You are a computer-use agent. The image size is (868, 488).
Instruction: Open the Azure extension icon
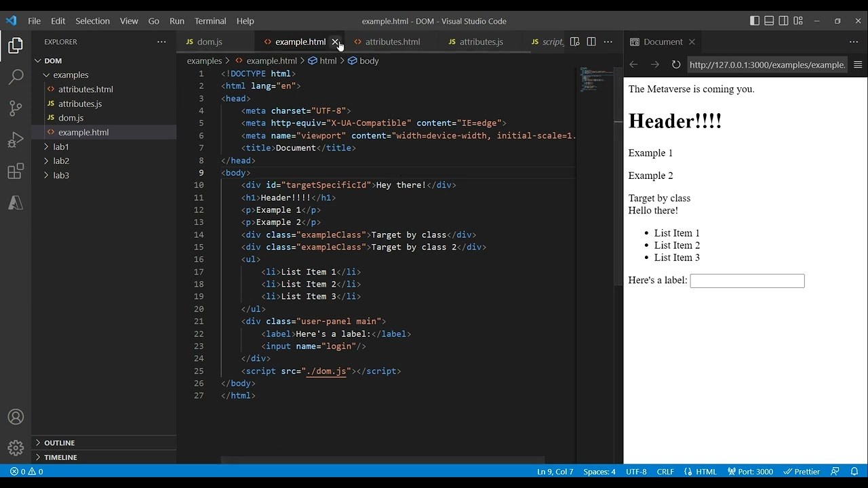16,203
